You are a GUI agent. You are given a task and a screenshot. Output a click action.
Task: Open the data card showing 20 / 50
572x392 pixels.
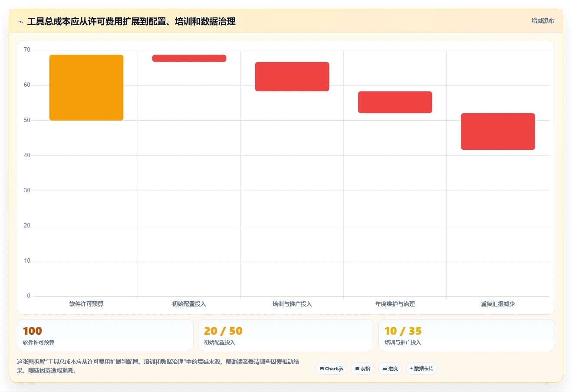tap(286, 335)
